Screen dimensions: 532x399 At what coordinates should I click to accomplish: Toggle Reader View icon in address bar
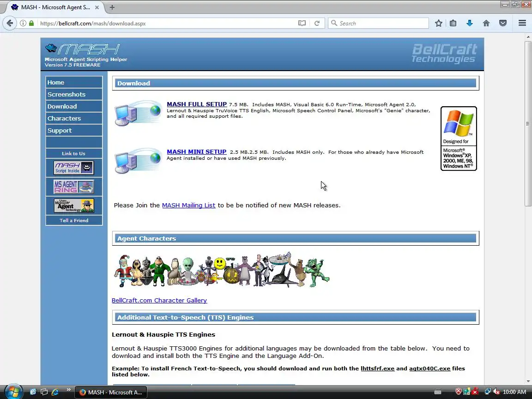coord(302,23)
